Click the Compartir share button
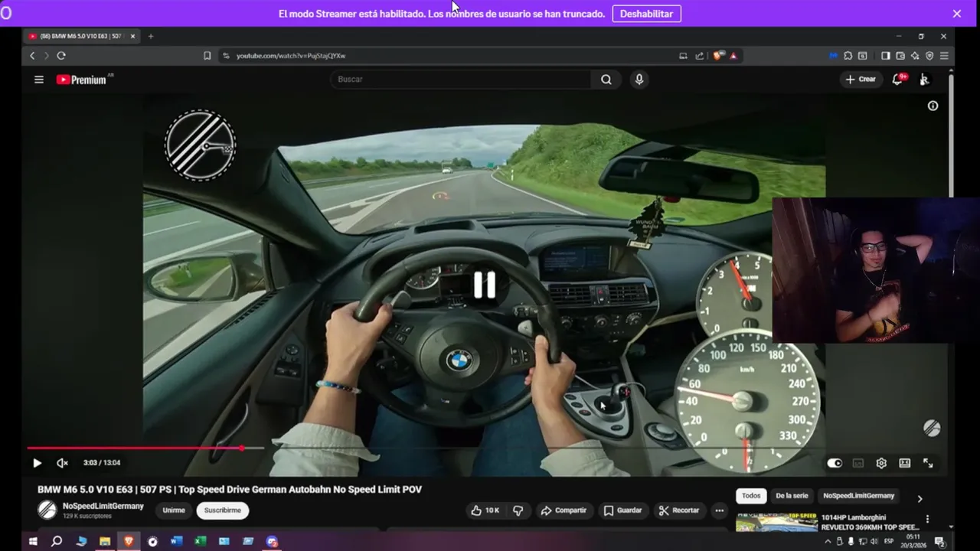This screenshot has width=980, height=551. [x=563, y=510]
